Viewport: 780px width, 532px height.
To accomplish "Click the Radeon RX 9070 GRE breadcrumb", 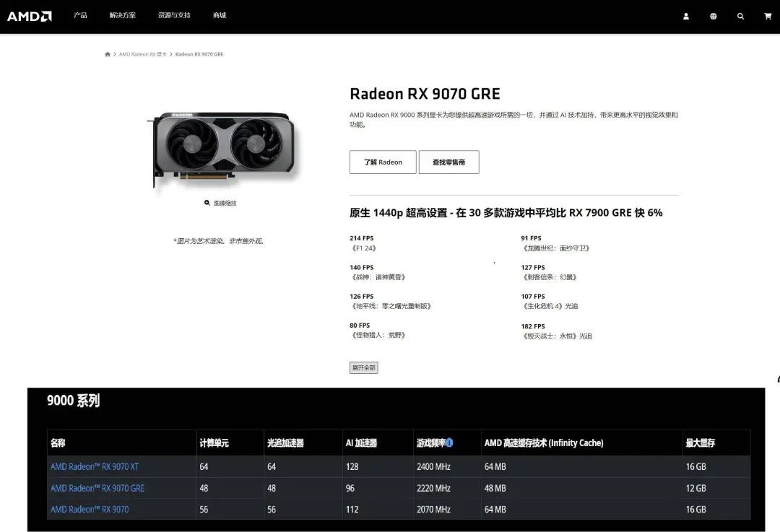I will point(199,54).
